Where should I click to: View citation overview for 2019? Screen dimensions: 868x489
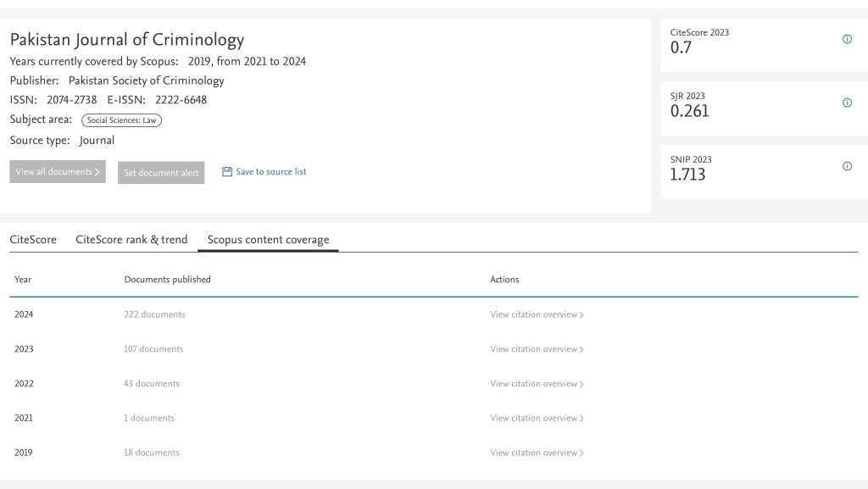tap(537, 453)
